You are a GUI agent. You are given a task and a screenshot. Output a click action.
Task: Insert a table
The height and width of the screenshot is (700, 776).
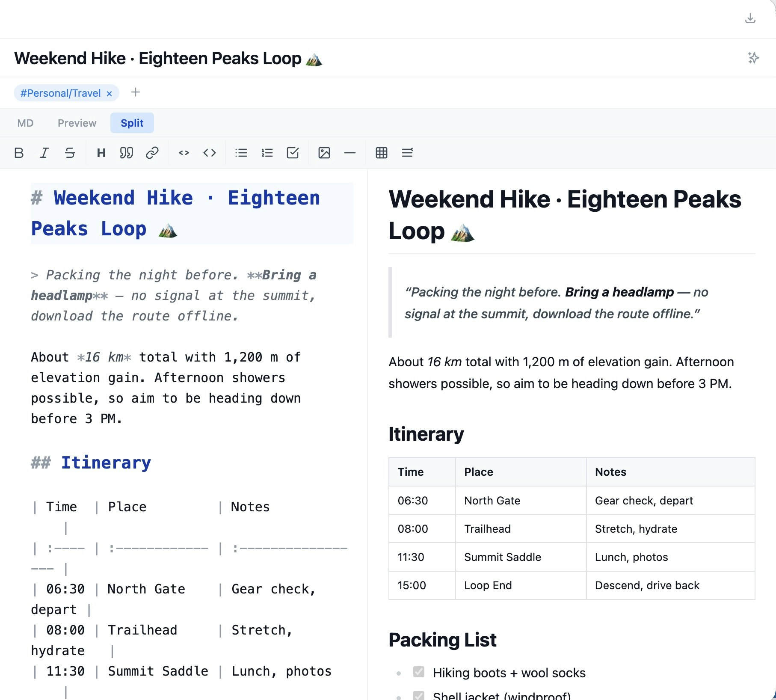tap(382, 153)
